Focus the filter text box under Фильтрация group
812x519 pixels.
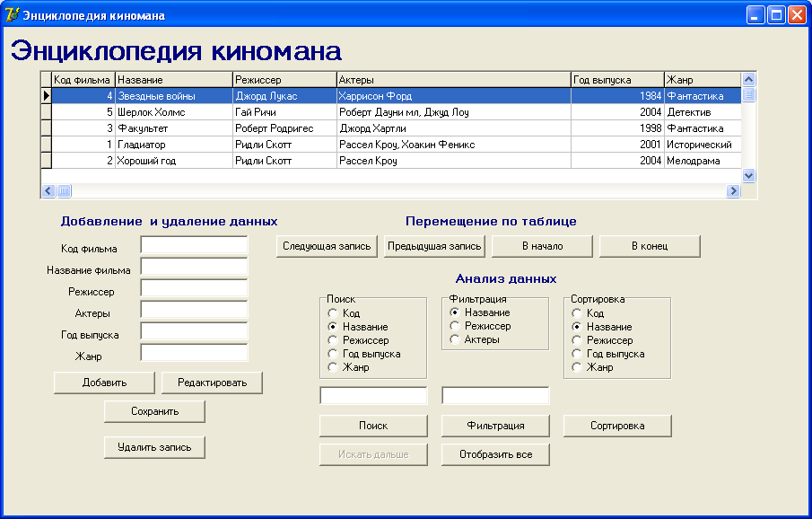495,396
